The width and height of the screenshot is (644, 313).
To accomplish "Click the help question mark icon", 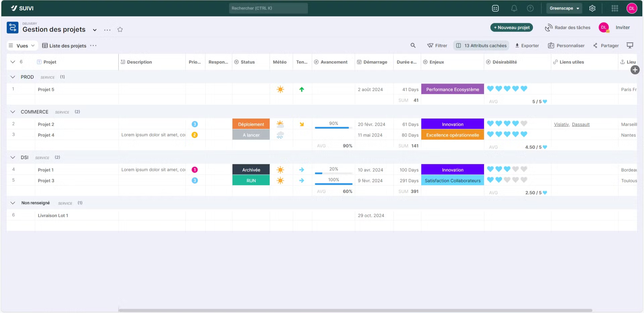I will [530, 8].
